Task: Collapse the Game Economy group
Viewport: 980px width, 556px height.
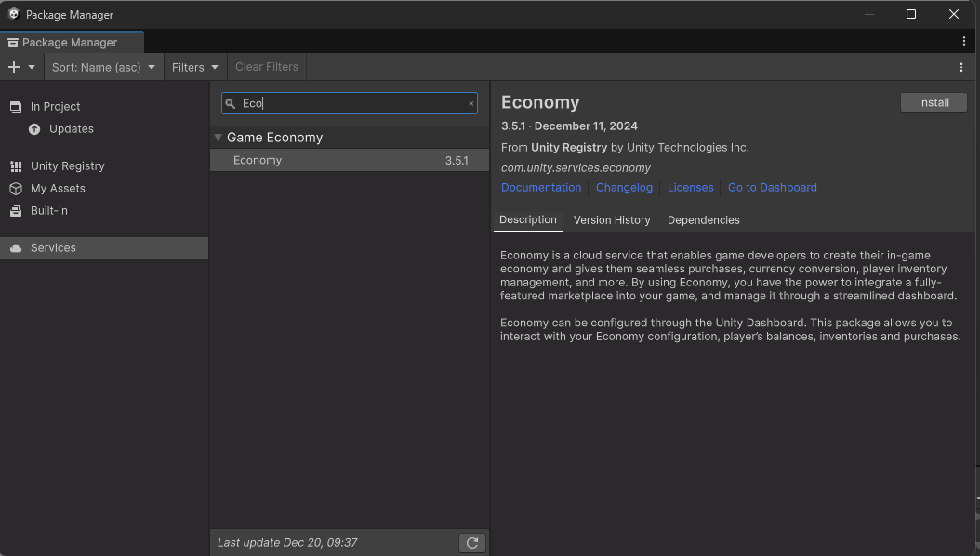Action: (219, 137)
